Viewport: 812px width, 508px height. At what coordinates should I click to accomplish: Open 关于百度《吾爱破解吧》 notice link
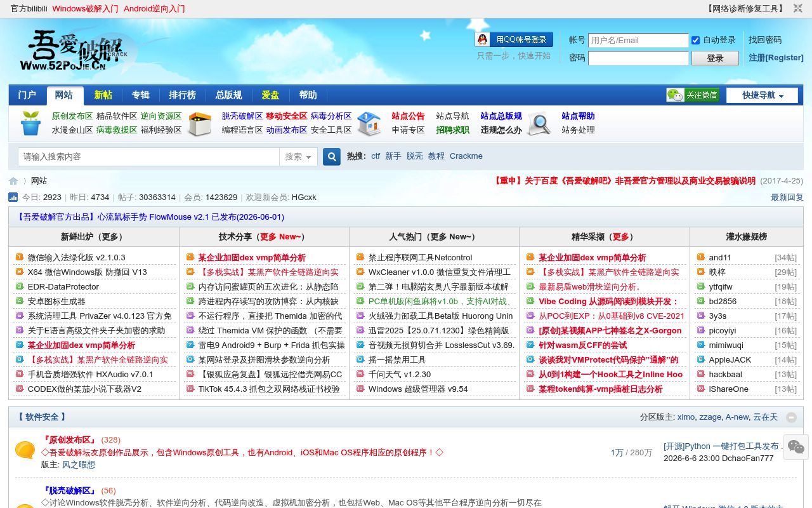(624, 181)
